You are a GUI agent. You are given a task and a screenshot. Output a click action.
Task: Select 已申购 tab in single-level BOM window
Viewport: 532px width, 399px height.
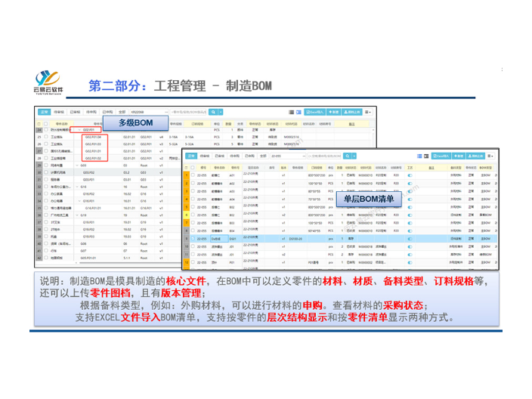pyautogui.click(x=249, y=156)
